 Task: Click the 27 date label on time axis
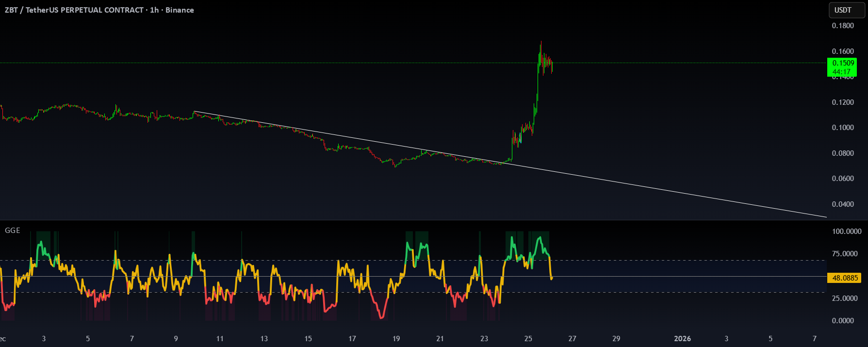pyautogui.click(x=572, y=339)
